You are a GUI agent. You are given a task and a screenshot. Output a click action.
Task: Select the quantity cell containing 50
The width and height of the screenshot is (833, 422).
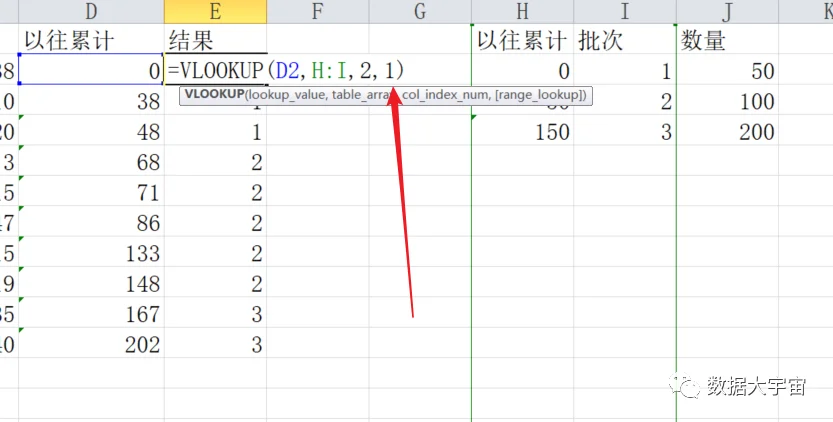(727, 69)
